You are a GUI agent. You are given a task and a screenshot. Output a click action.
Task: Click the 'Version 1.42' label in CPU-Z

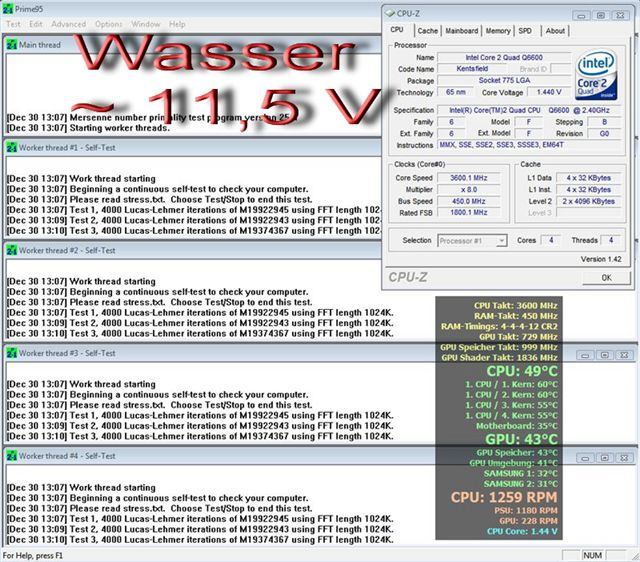tap(601, 259)
